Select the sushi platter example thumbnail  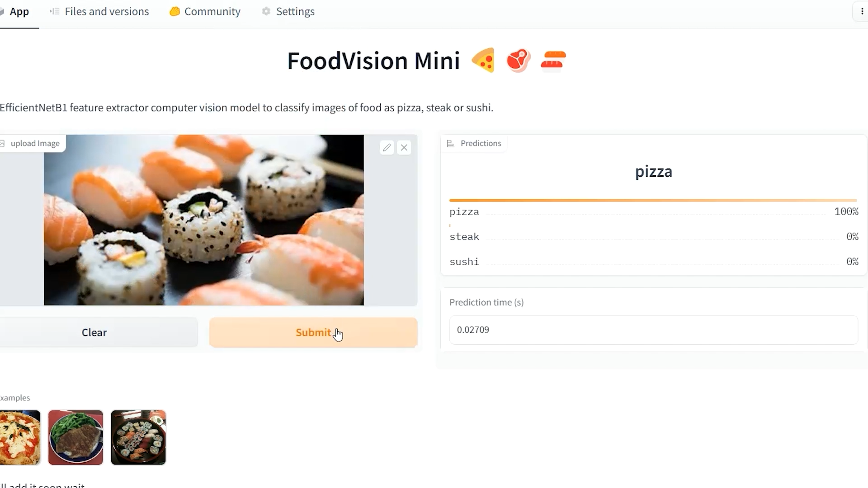138,437
